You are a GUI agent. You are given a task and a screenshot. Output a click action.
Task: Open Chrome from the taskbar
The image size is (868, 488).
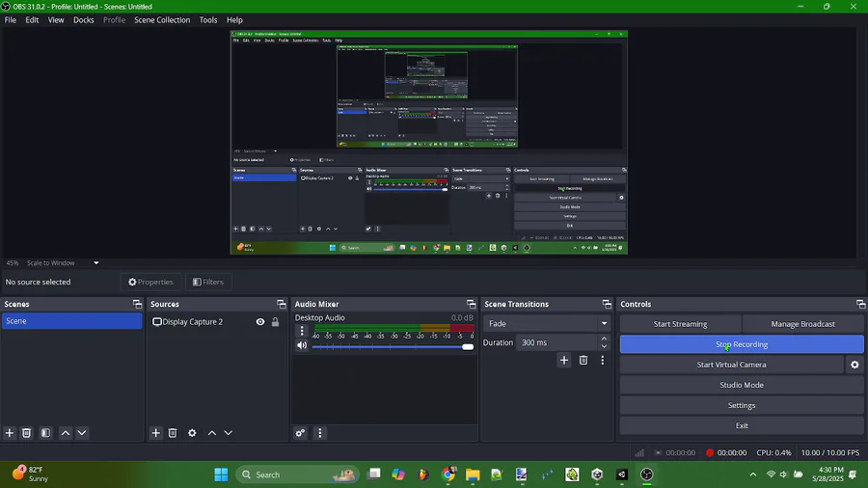pyautogui.click(x=448, y=474)
